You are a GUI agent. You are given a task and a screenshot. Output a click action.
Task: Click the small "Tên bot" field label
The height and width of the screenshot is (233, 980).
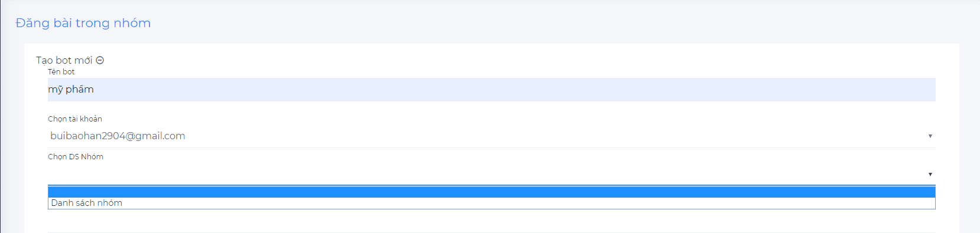(x=61, y=72)
